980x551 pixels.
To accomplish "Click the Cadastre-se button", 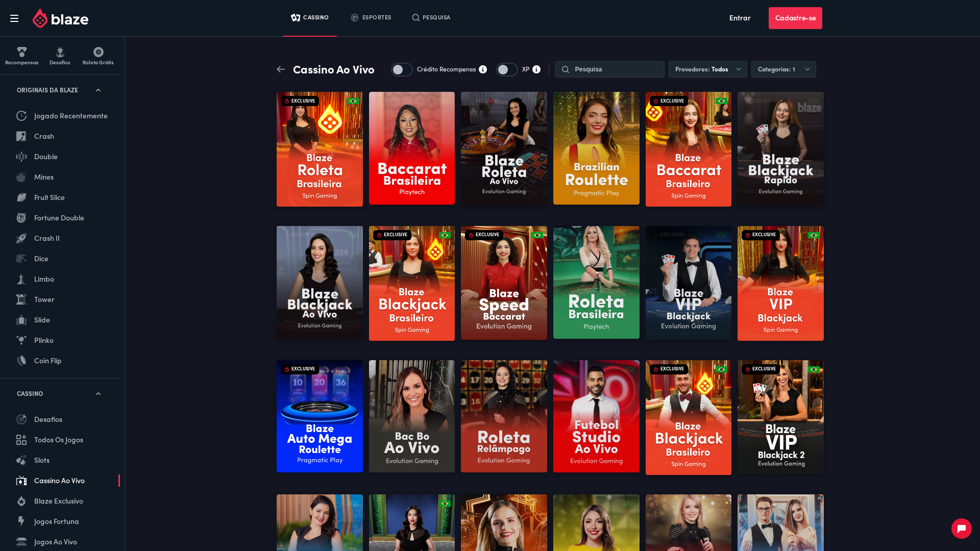I will [x=795, y=18].
